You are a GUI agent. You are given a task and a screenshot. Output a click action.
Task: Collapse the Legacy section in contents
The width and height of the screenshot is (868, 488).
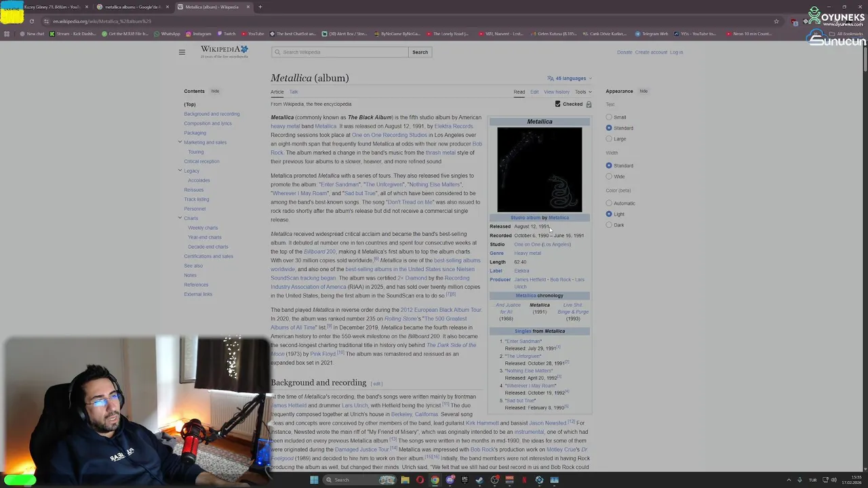click(180, 171)
